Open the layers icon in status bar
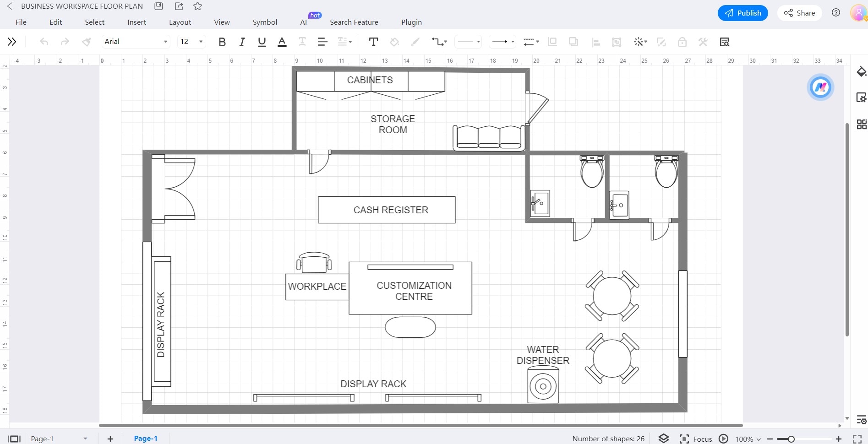 point(664,439)
